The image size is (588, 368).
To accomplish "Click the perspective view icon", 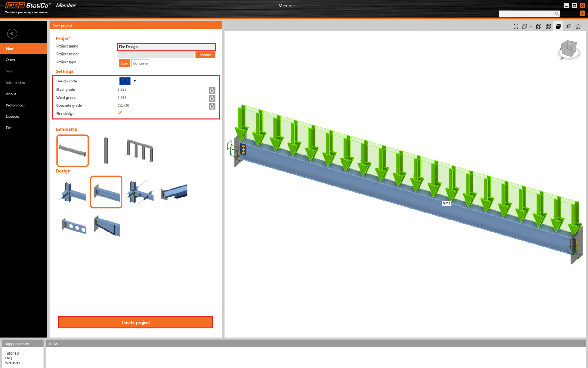I will pyautogui.click(x=568, y=26).
